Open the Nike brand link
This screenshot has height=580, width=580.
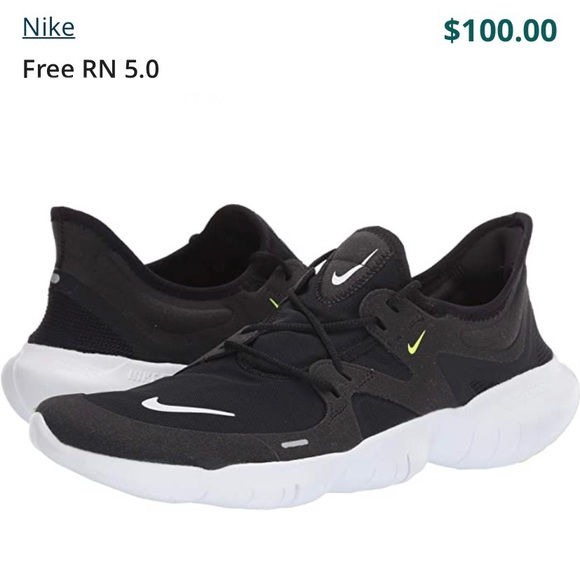pos(48,28)
